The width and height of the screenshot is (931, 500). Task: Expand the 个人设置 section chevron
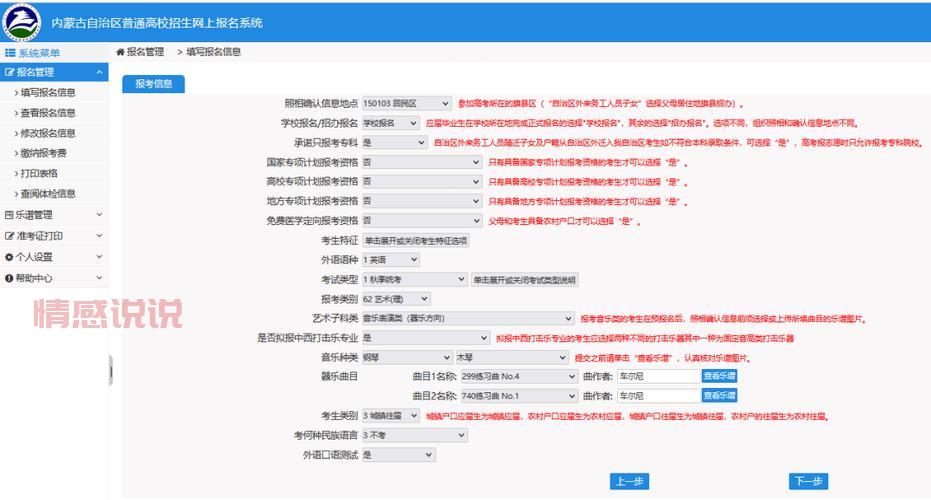coord(99,257)
